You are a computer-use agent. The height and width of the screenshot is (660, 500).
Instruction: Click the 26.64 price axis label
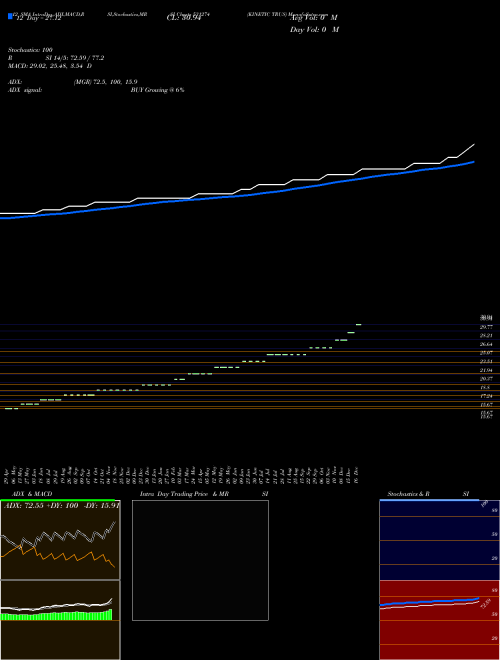[x=486, y=344]
